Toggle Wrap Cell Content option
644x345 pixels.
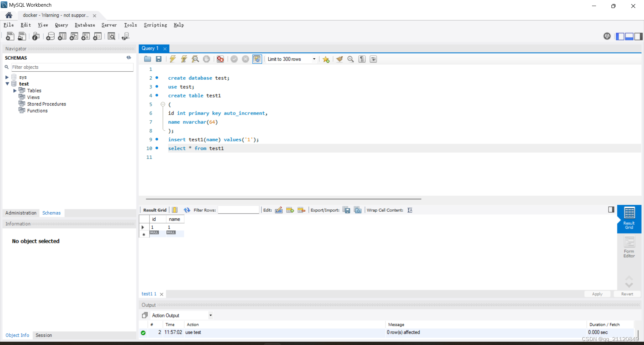[x=410, y=210]
